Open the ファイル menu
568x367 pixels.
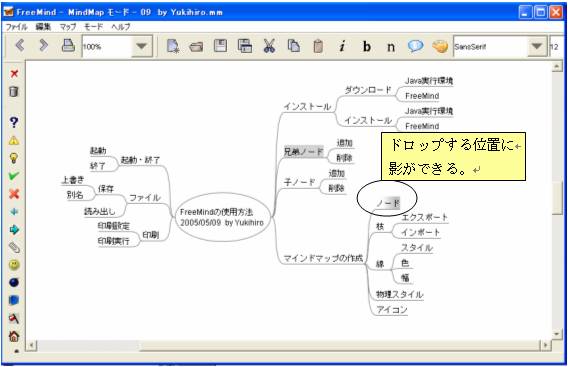[17, 27]
